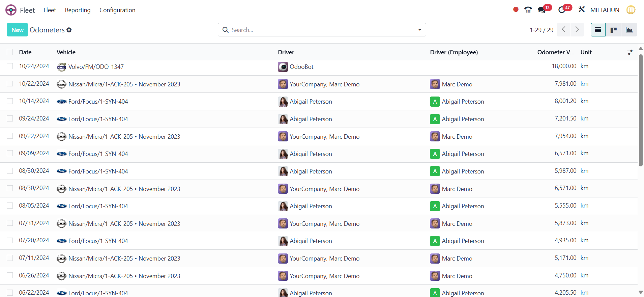Open the Configuration menu
Viewport: 644px width, 297px height.
tap(117, 10)
